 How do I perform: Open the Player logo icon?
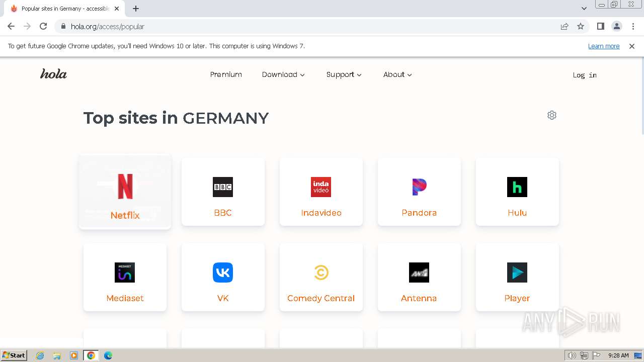(517, 273)
